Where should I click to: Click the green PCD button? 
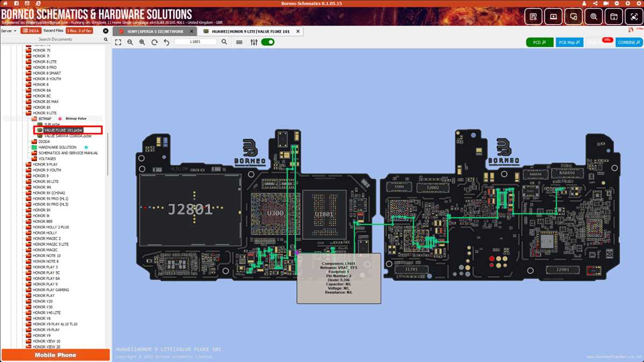tap(539, 42)
